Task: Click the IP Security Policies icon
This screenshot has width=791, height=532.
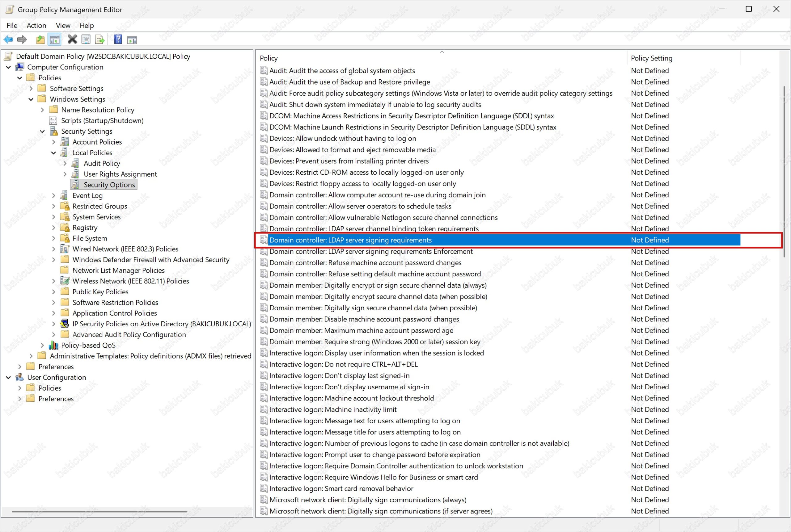Action: coord(65,324)
